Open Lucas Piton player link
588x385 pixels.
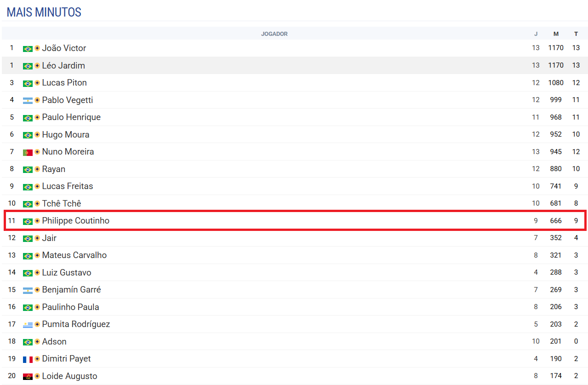click(x=64, y=83)
